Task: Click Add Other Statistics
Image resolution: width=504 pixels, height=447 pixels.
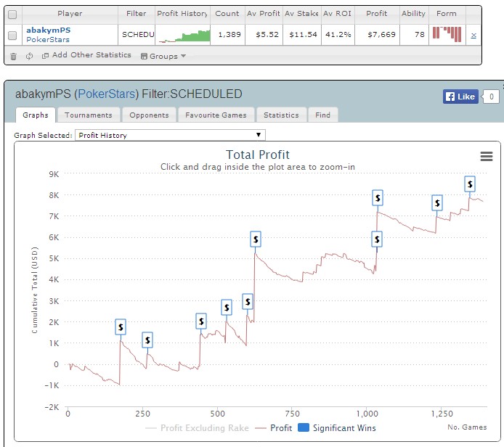Action: point(86,55)
